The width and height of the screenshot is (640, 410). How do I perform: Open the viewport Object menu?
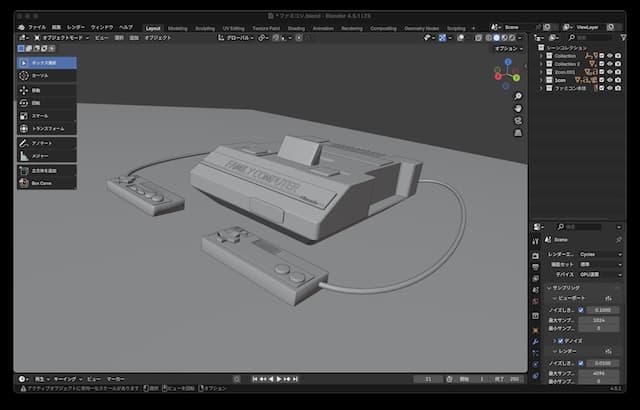click(x=158, y=38)
